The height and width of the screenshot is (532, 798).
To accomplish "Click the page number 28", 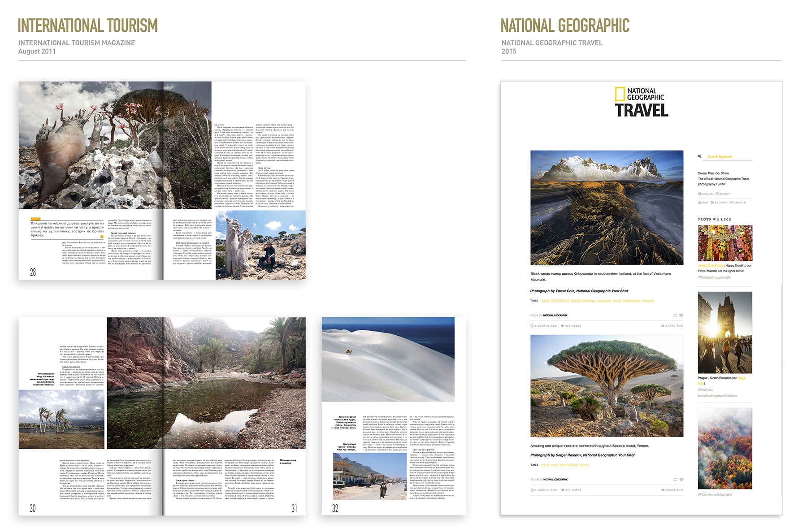I will coord(33,272).
